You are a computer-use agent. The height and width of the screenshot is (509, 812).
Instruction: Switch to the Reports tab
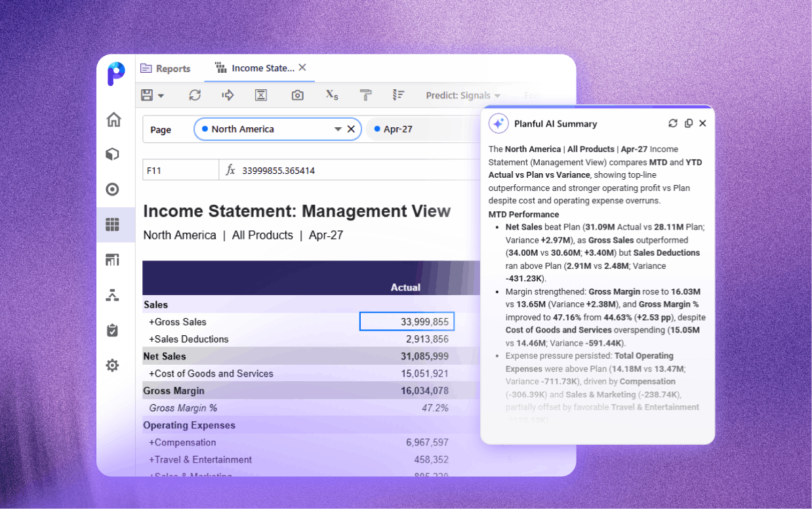click(x=165, y=68)
